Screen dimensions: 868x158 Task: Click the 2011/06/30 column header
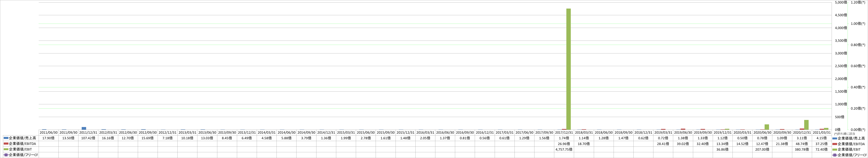48,132
